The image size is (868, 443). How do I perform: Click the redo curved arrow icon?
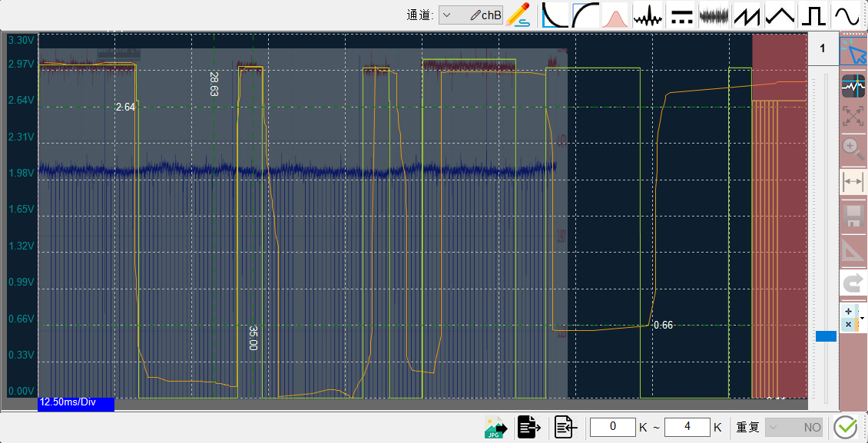click(x=853, y=284)
